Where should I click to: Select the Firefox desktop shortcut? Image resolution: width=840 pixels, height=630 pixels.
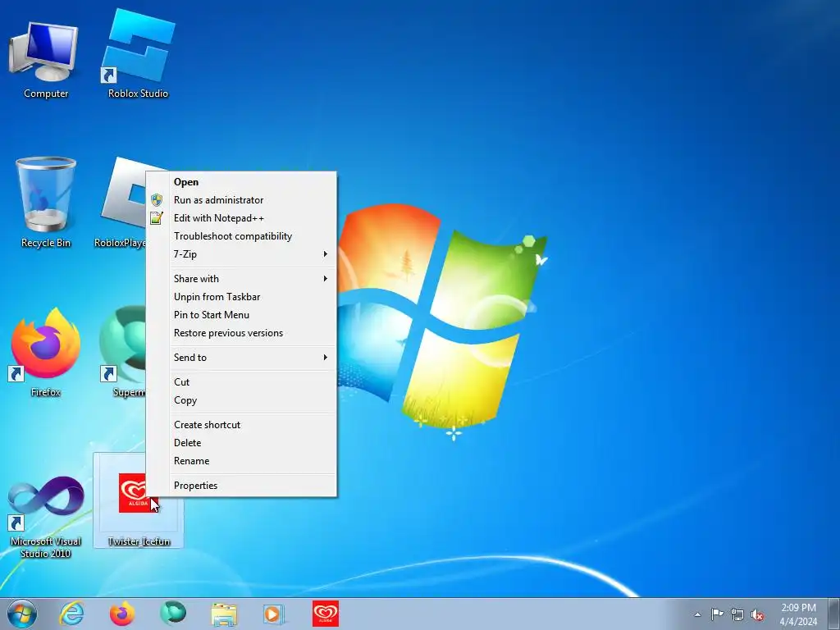[x=46, y=353]
